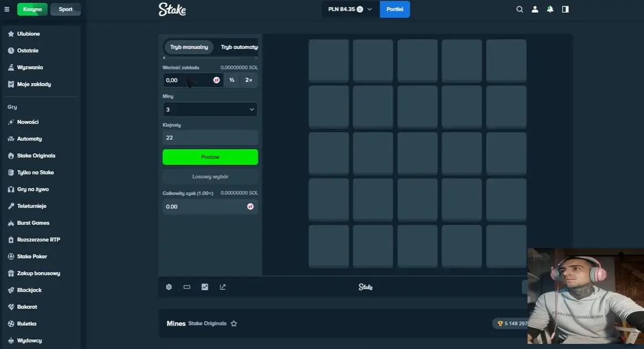Image resolution: width=644 pixels, height=349 pixels.
Task: Halve the bet with ½ button
Action: pos(232,80)
